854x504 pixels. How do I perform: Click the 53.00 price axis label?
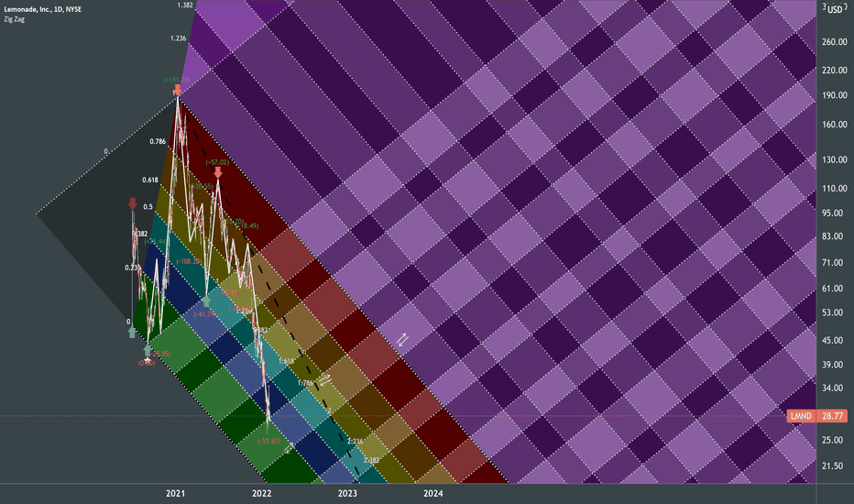832,312
